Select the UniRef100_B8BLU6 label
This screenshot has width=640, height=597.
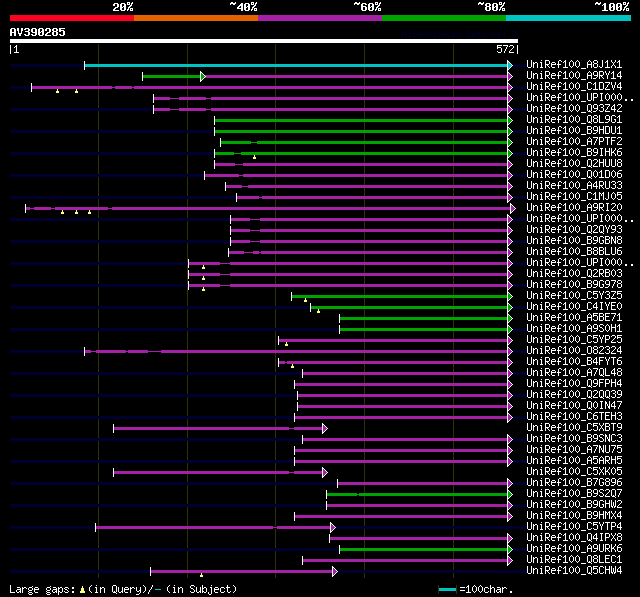[574, 252]
